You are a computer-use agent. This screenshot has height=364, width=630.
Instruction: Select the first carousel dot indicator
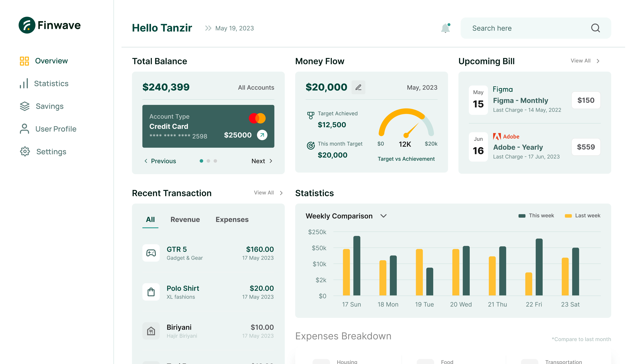[201, 161]
